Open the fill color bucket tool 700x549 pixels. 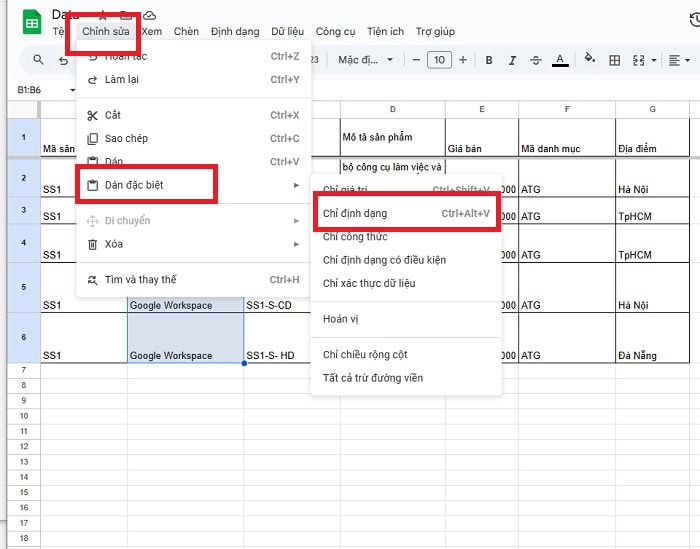[x=589, y=59]
